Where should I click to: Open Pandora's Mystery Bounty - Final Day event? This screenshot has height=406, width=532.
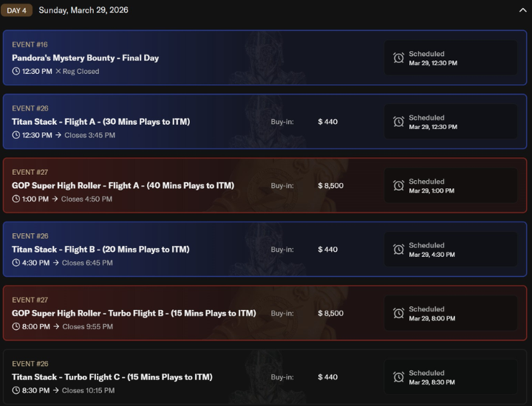point(85,58)
